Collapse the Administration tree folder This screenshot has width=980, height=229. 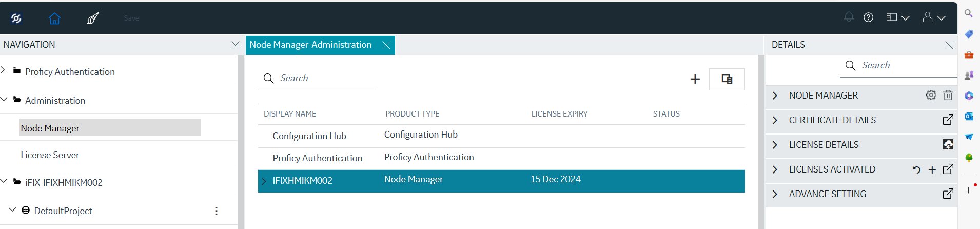click(4, 99)
